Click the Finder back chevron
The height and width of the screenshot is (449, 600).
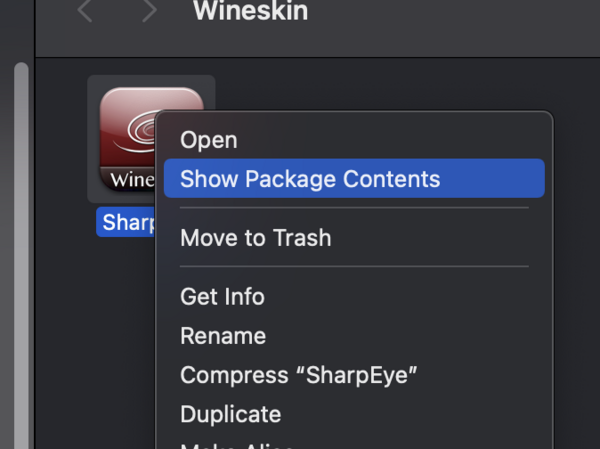(85, 12)
